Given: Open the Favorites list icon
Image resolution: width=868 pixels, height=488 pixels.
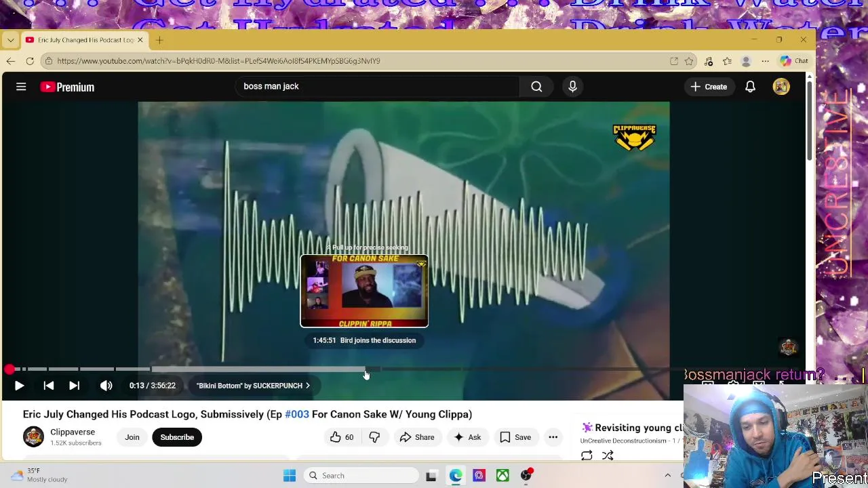Looking at the screenshot, I should pos(727,61).
